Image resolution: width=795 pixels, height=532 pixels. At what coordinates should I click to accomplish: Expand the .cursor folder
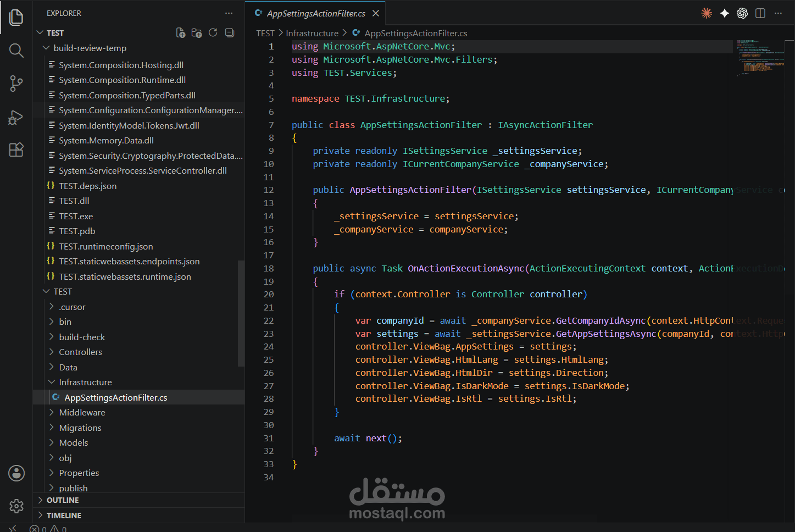[x=52, y=307]
